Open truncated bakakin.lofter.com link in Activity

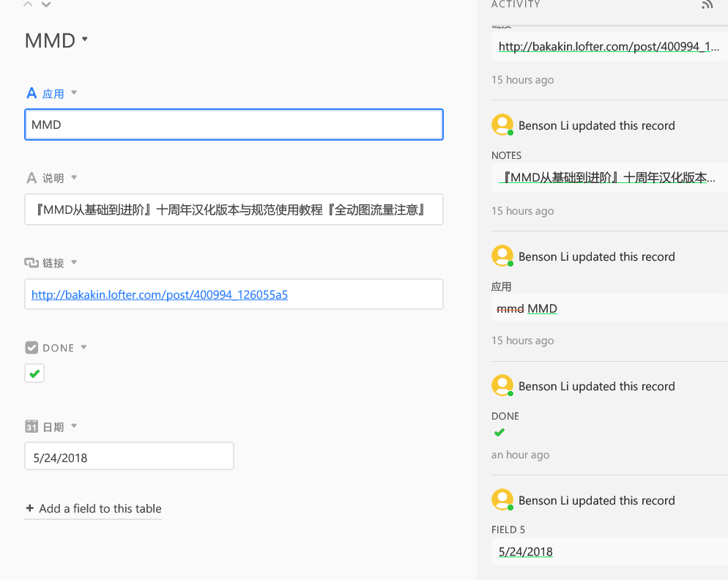[x=609, y=46]
